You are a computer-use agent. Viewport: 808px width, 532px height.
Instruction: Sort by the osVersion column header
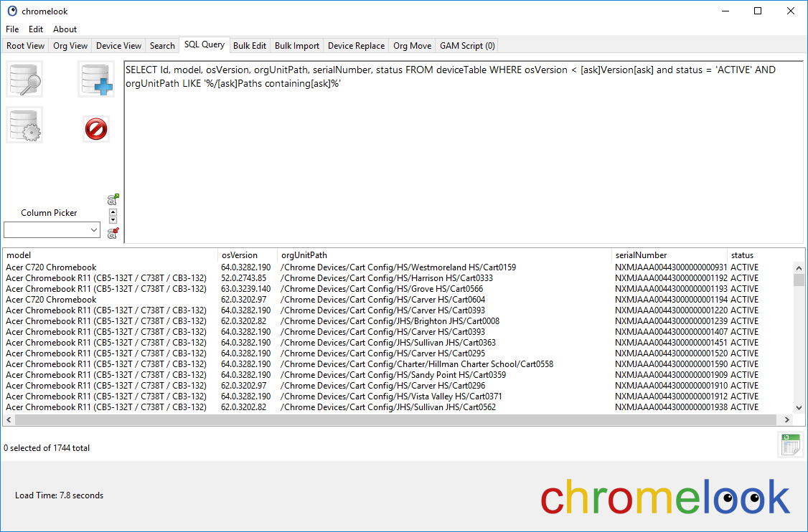point(248,255)
